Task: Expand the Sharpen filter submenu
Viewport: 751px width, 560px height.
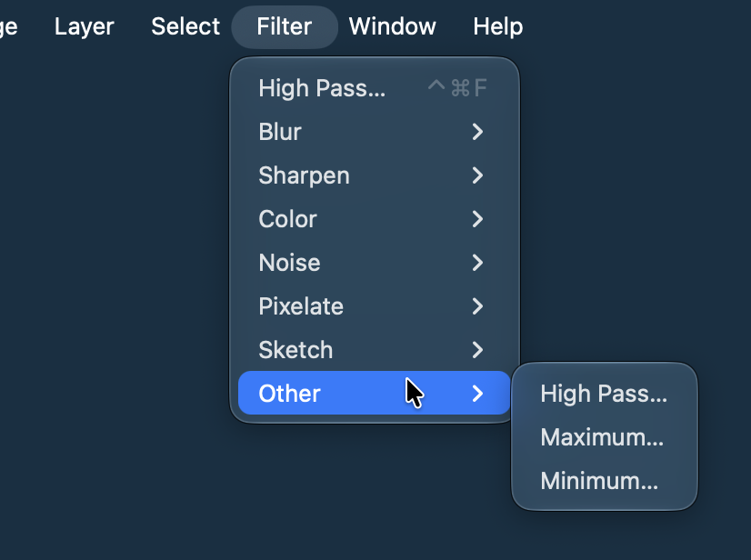Action: coord(374,175)
